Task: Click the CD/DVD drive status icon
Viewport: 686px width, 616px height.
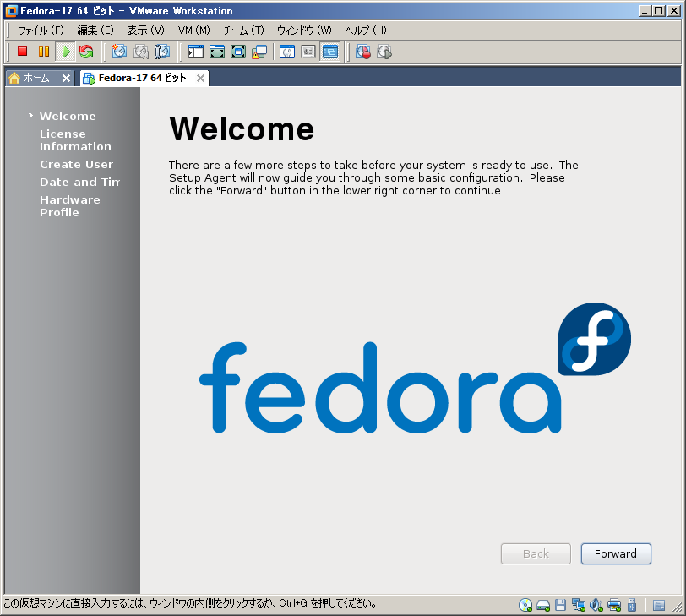Action: 525,604
